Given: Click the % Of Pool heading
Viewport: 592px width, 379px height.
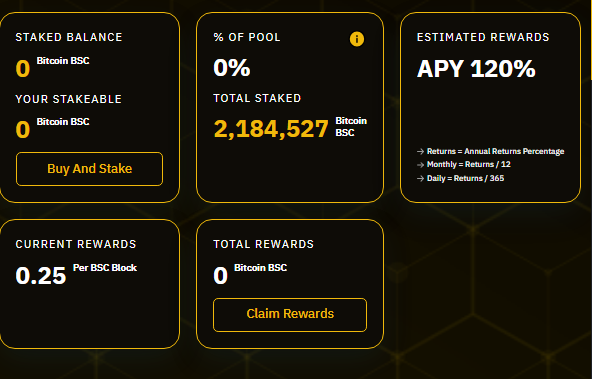Looking at the screenshot, I should point(247,37).
